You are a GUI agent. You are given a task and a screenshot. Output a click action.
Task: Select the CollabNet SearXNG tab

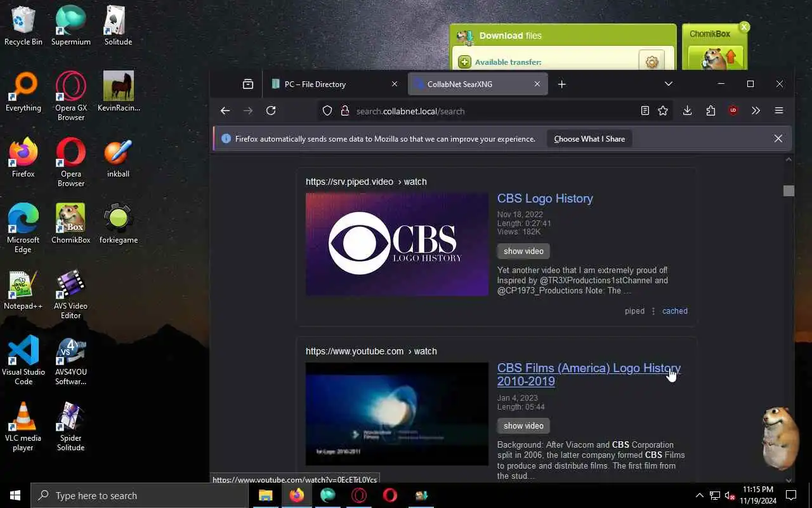(478, 84)
